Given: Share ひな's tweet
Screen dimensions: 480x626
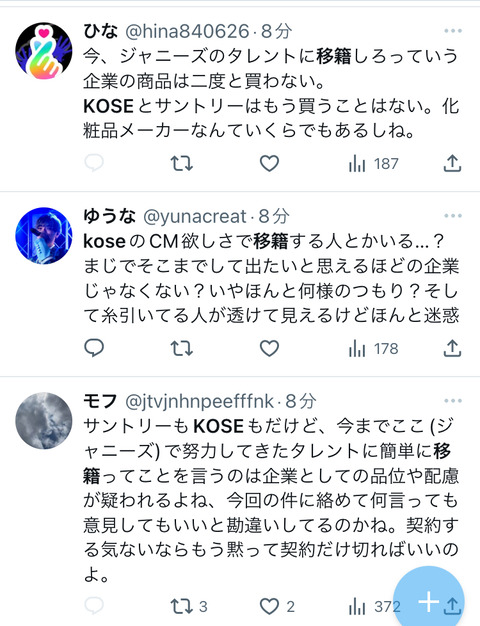Looking at the screenshot, I should pyautogui.click(x=452, y=163).
